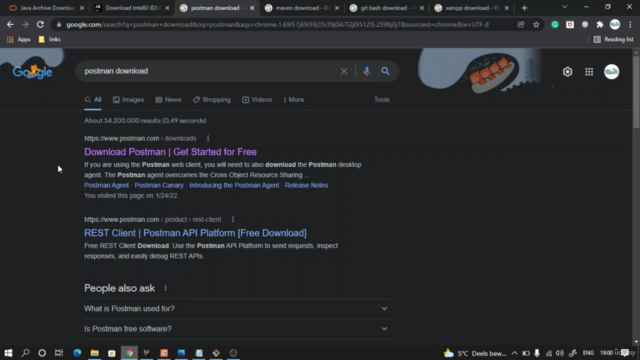Open the Google apps grid icon

click(x=589, y=72)
